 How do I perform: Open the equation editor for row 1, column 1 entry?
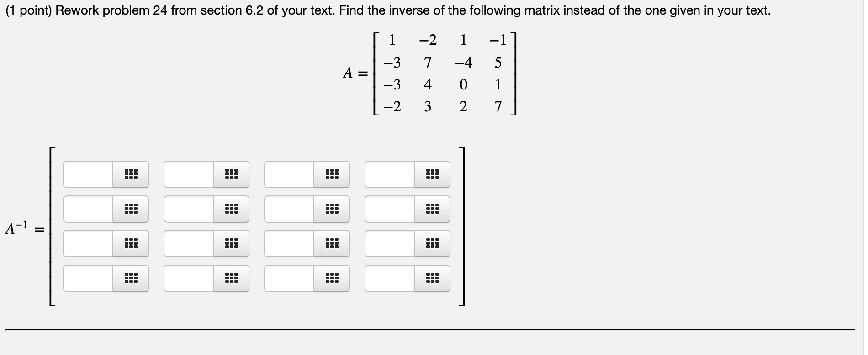pos(131,174)
